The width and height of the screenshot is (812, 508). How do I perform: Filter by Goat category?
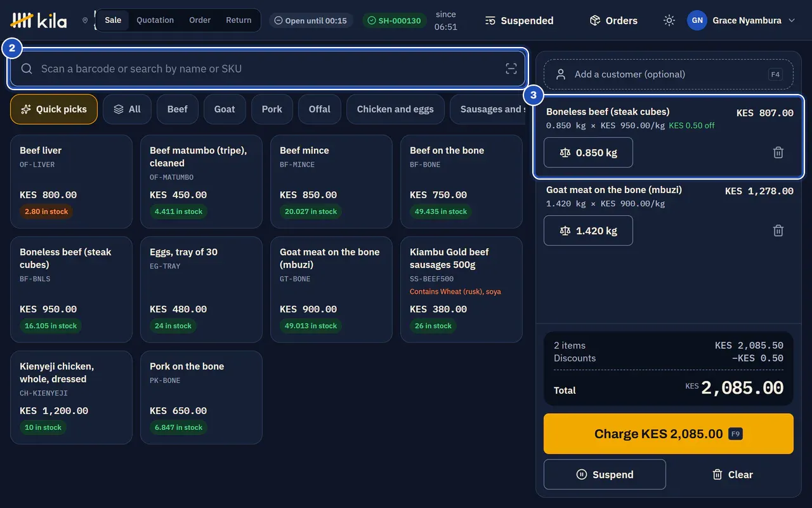[225, 109]
